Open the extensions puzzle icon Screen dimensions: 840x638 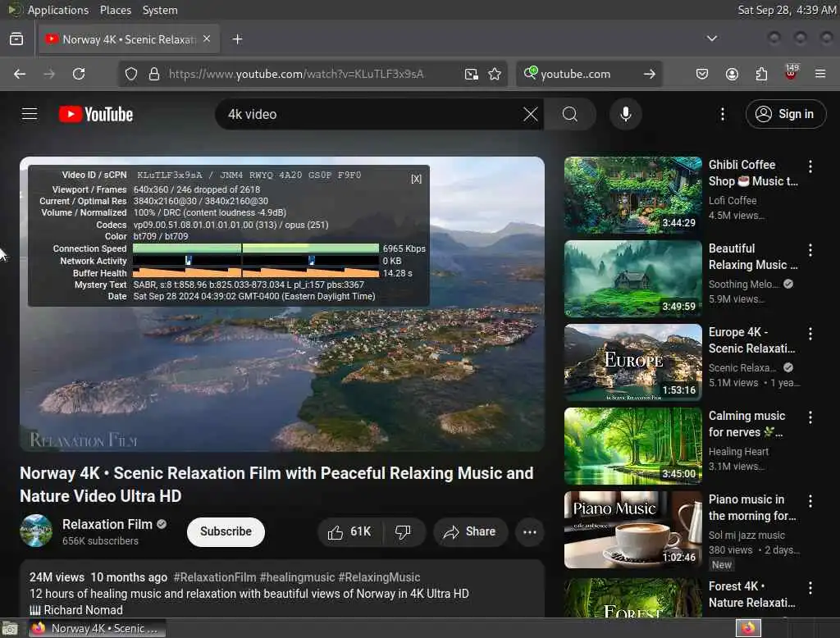761,74
